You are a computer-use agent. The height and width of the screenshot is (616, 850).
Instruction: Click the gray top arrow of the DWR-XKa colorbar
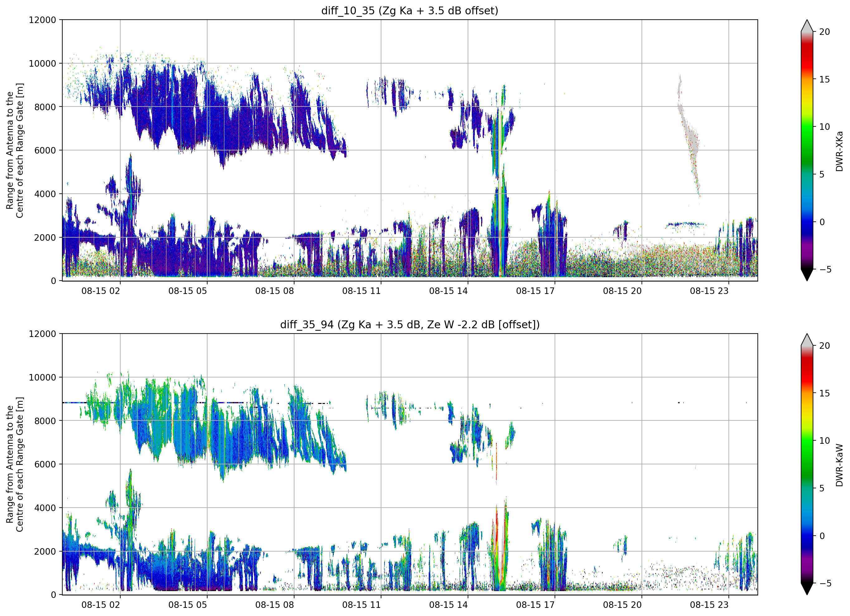(x=807, y=26)
